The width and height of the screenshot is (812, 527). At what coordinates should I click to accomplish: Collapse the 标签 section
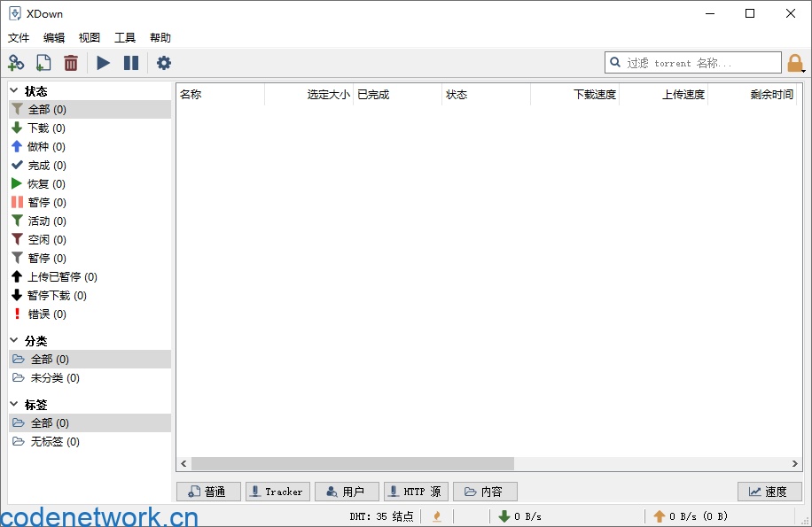pyautogui.click(x=14, y=404)
